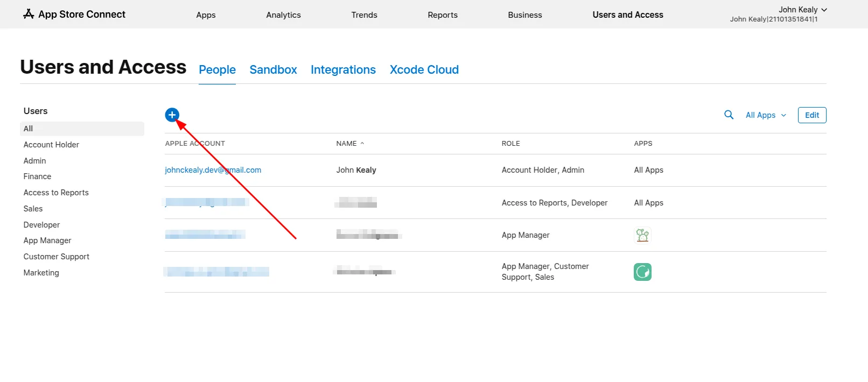Click the blue plus add-user icon
Image resolution: width=868 pixels, height=382 pixels.
[172, 115]
